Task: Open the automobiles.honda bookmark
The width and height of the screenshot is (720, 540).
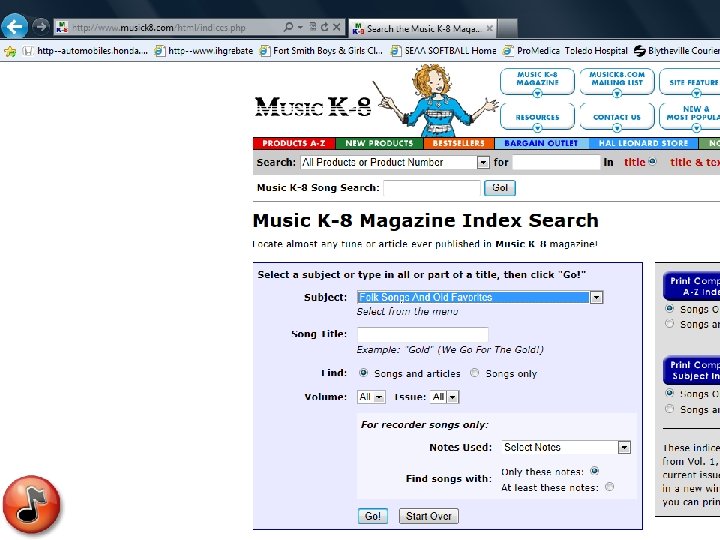Action: tap(85, 51)
